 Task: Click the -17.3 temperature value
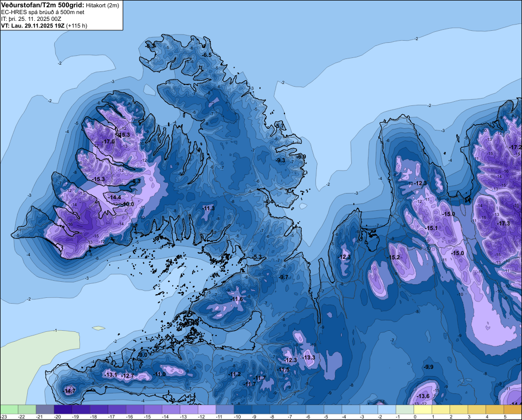point(503,223)
